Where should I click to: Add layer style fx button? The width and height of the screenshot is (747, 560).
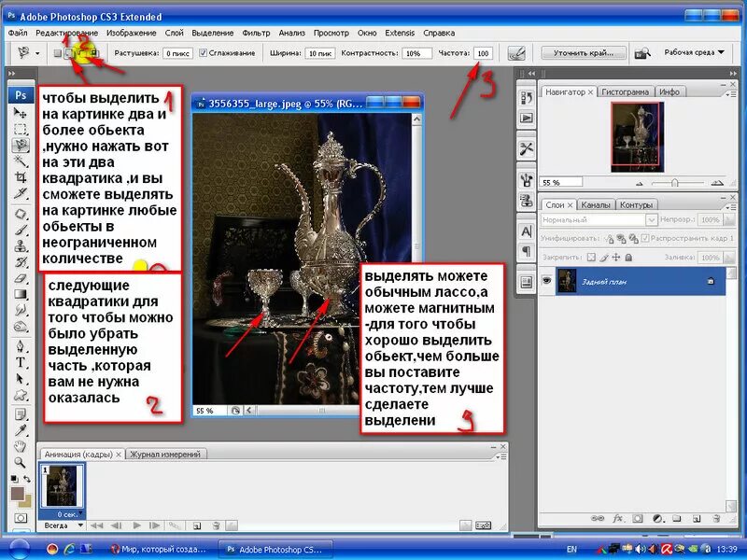[x=618, y=519]
